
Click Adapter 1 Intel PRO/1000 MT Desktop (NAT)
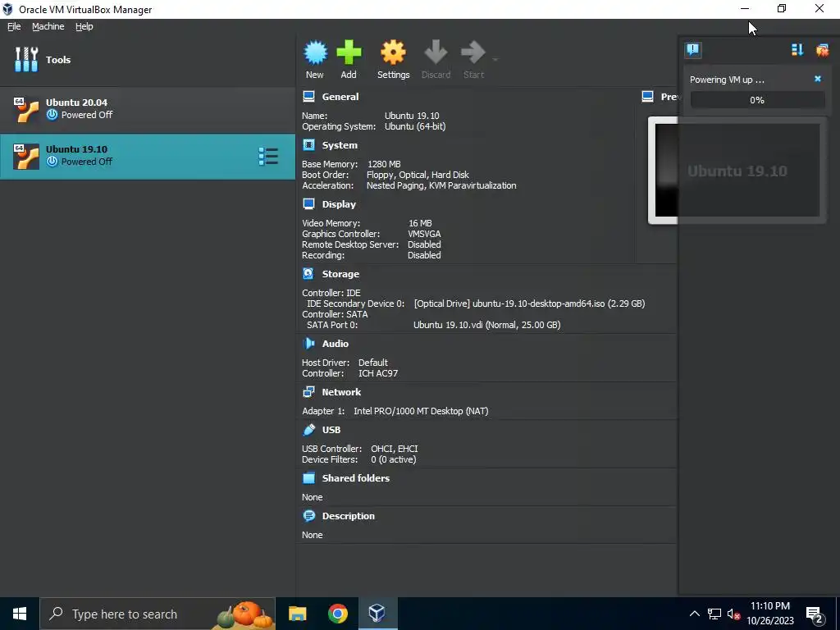421,411
